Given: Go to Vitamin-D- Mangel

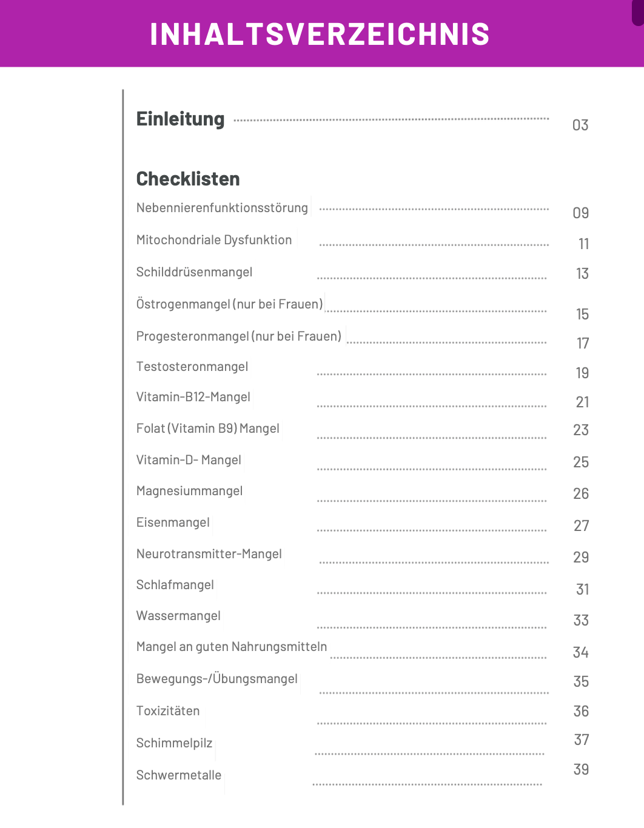Looking at the screenshot, I should tap(189, 460).
